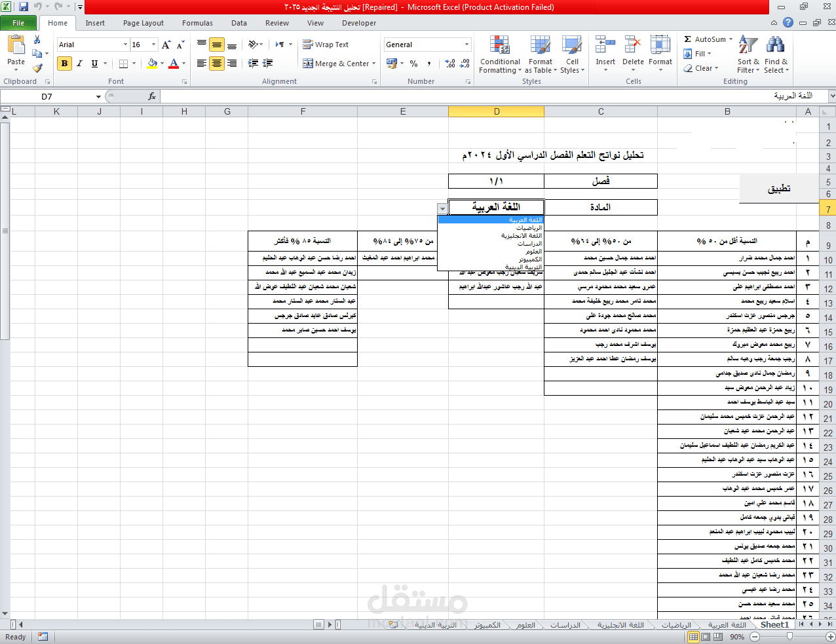Click Wrap Text button
The width and height of the screenshot is (836, 644).
pyautogui.click(x=326, y=45)
